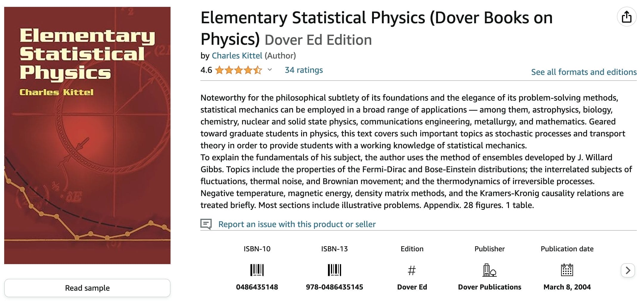Open the Charles Kittel author link

(x=237, y=56)
